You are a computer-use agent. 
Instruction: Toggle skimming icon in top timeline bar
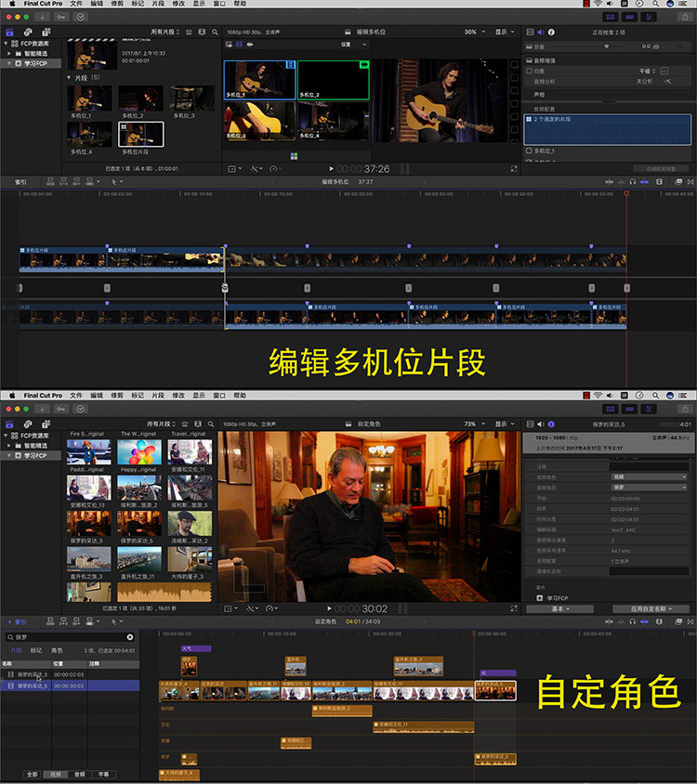click(609, 182)
